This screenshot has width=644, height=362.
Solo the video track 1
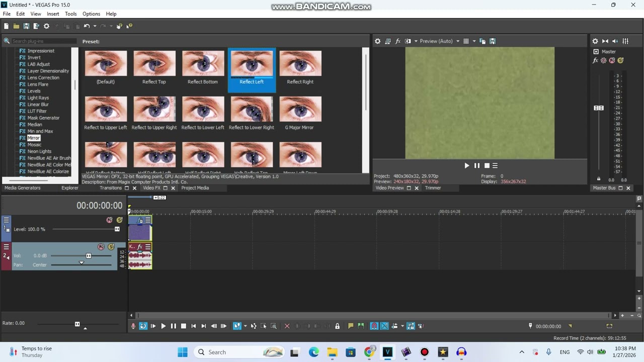[x=119, y=220]
